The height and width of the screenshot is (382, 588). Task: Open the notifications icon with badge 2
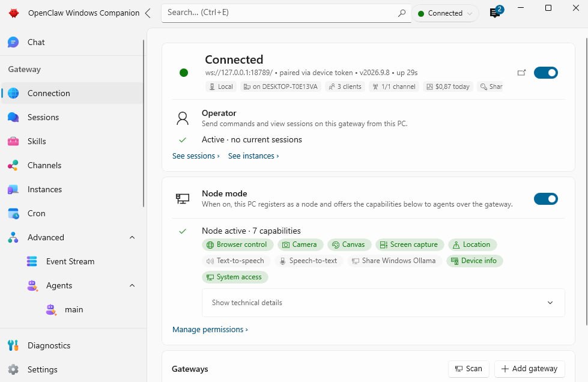[496, 13]
